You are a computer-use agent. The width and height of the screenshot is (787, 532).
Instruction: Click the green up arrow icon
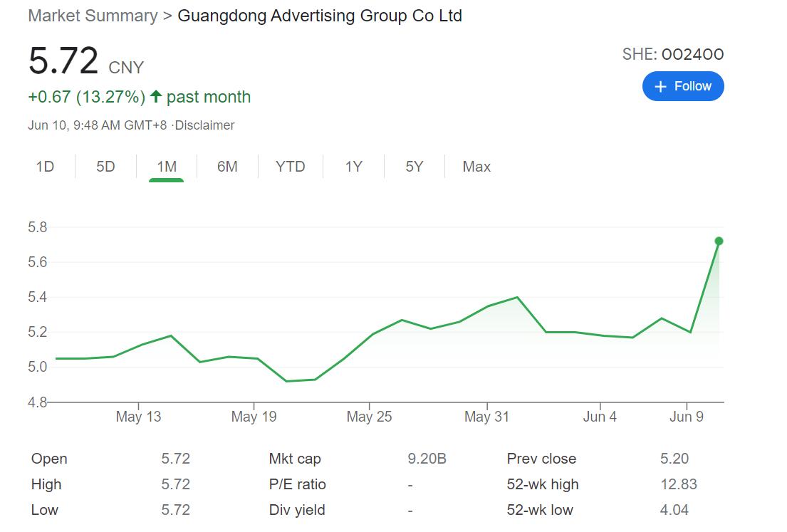pyautogui.click(x=156, y=97)
